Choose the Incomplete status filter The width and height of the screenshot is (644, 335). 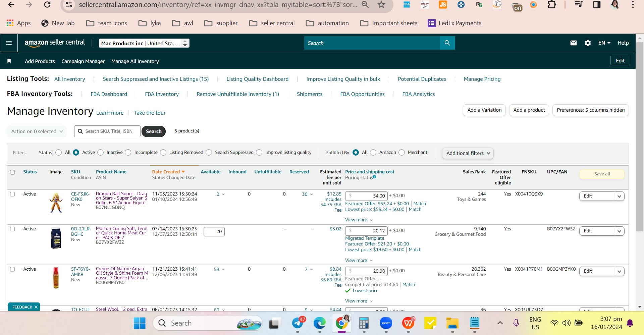coord(128,153)
